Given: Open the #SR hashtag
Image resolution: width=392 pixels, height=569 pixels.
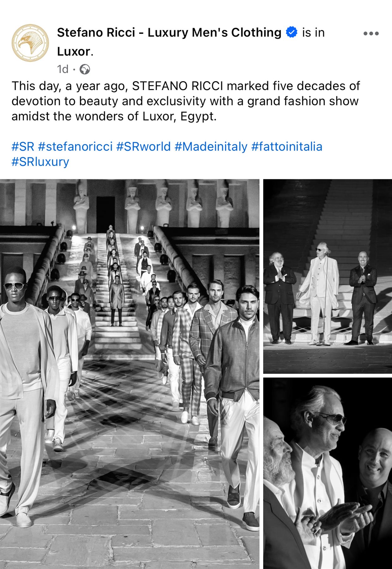Looking at the screenshot, I should tap(23, 147).
